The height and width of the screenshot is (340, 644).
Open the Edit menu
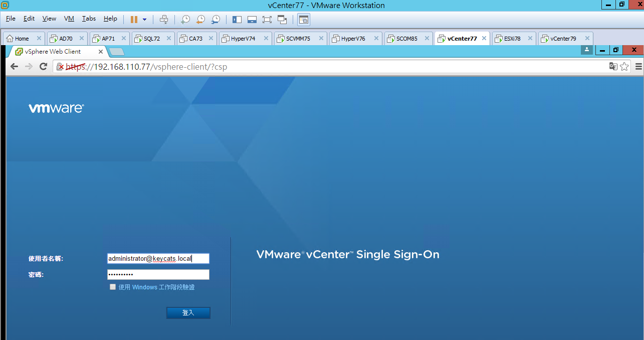click(x=29, y=19)
